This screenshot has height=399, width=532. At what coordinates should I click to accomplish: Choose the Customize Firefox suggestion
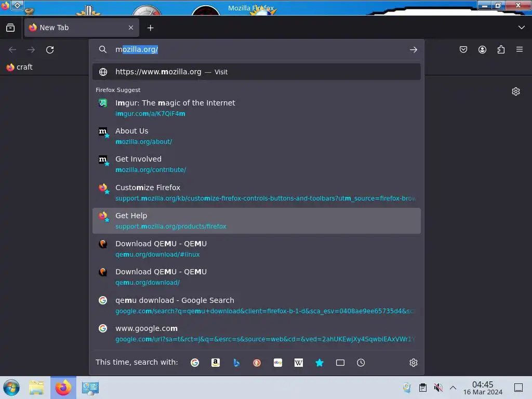point(257,193)
